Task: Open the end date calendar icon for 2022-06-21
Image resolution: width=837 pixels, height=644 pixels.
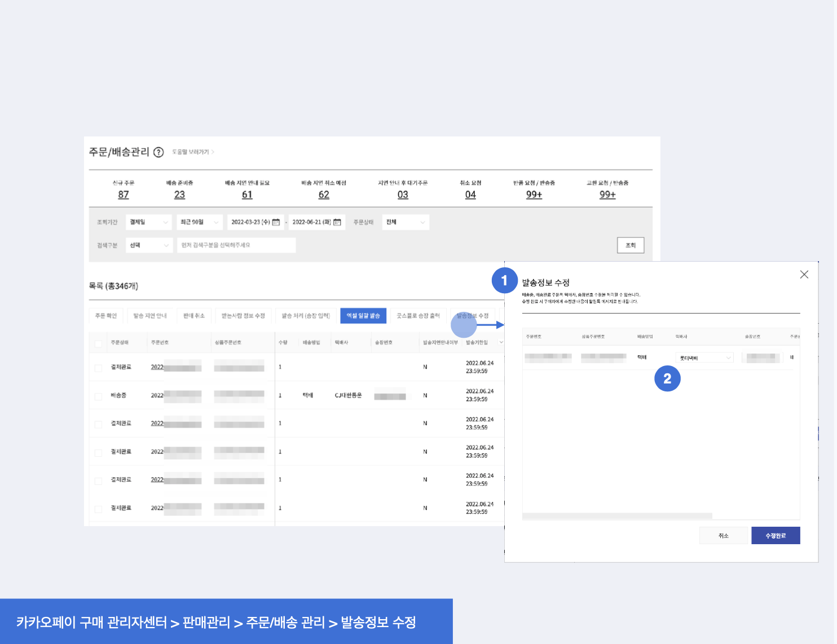Action: (337, 222)
